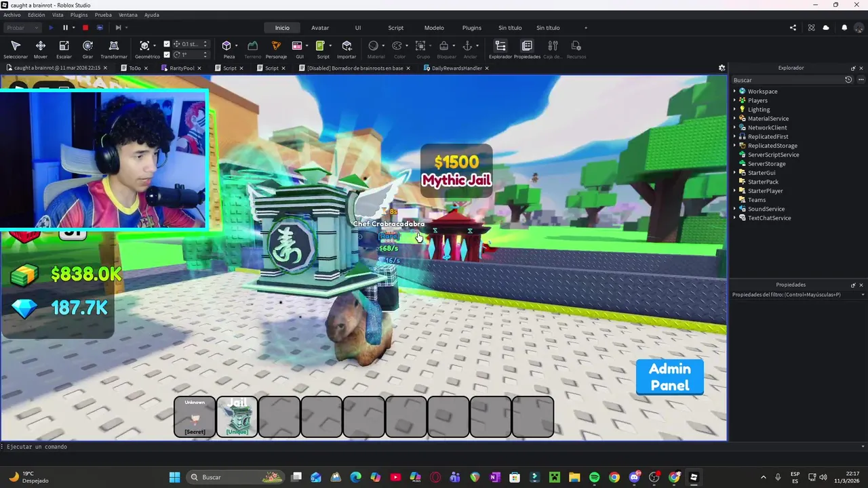
Task: Open the Personaje tool
Action: point(276,49)
